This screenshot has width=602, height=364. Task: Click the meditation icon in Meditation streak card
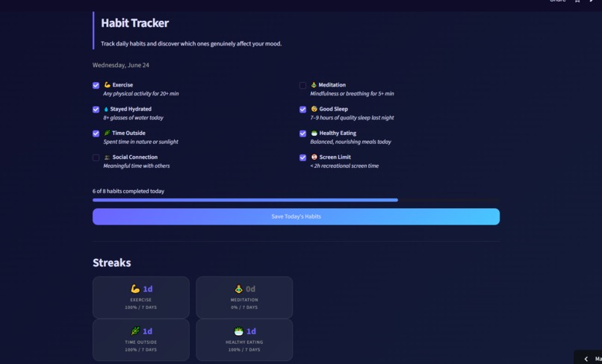pyautogui.click(x=239, y=289)
